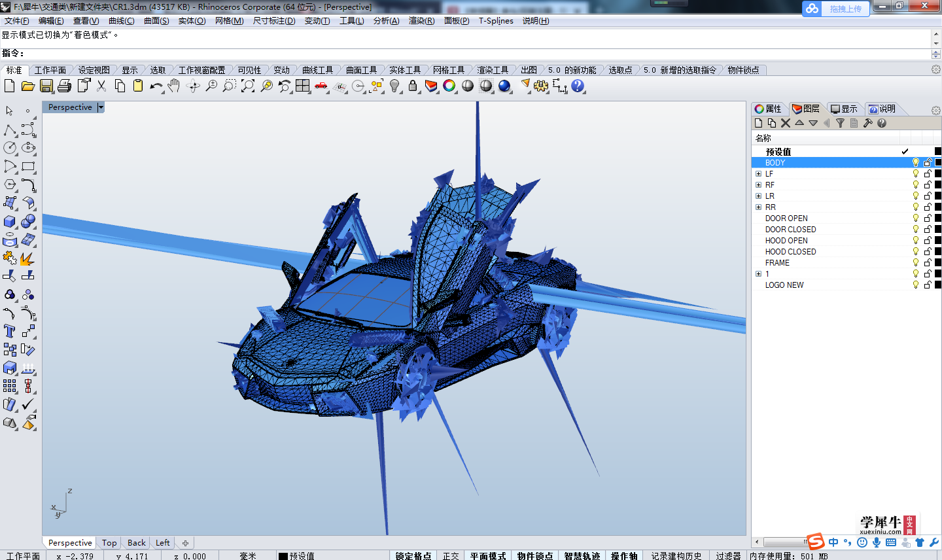Toggle visibility bulb of BODY layer

coord(916,162)
